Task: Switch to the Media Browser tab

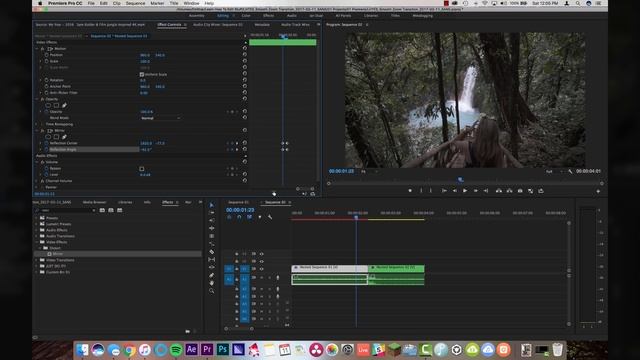Action: coord(94,202)
